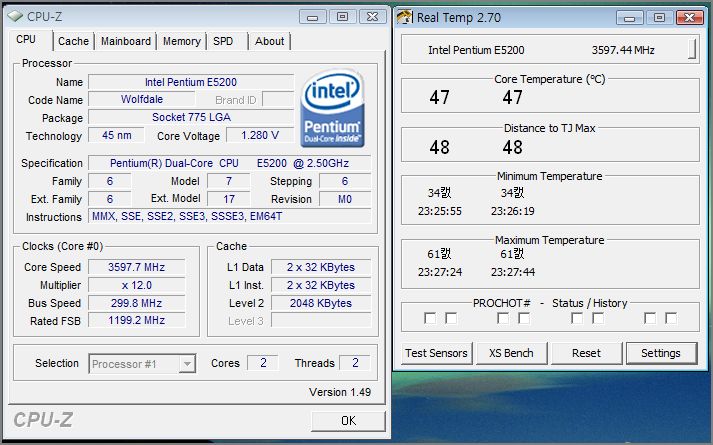713x445 pixels.
Task: Click Reset in Real Temp
Action: tap(586, 353)
